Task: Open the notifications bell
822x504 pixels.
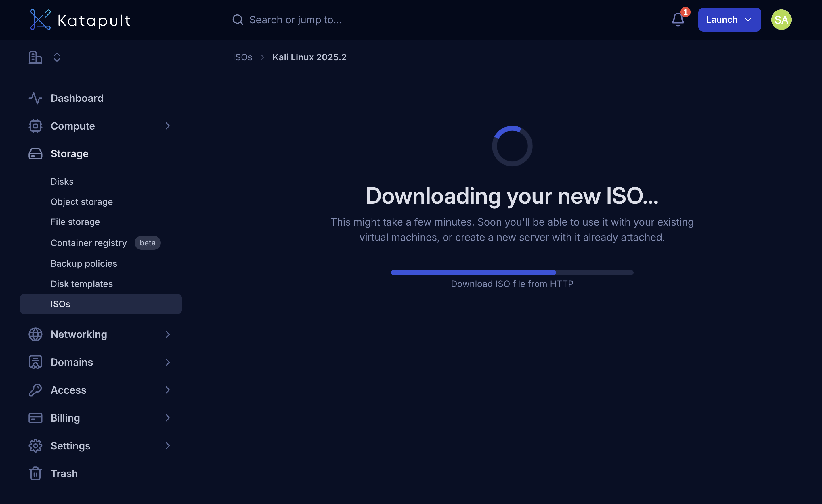Action: (x=678, y=20)
